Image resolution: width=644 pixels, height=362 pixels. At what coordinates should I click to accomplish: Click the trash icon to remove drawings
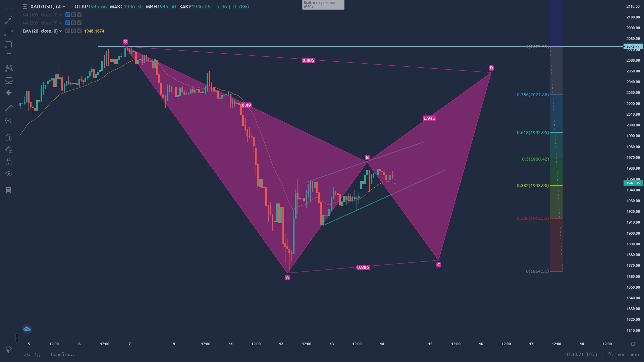(9, 190)
